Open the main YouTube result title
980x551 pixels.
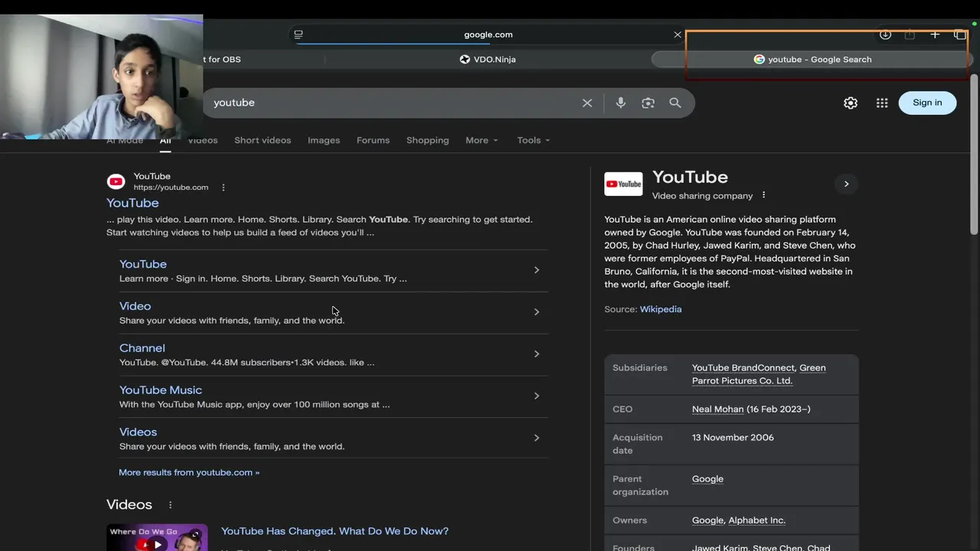coord(132,203)
